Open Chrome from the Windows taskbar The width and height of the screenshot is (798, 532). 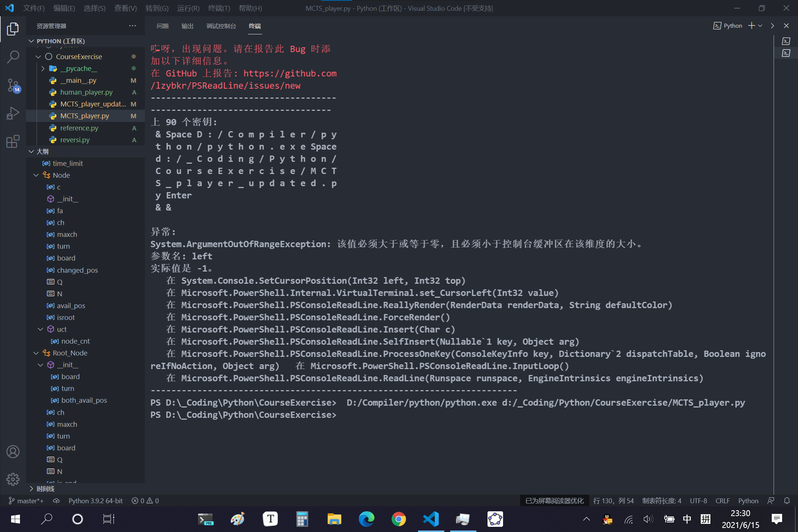pyautogui.click(x=398, y=519)
